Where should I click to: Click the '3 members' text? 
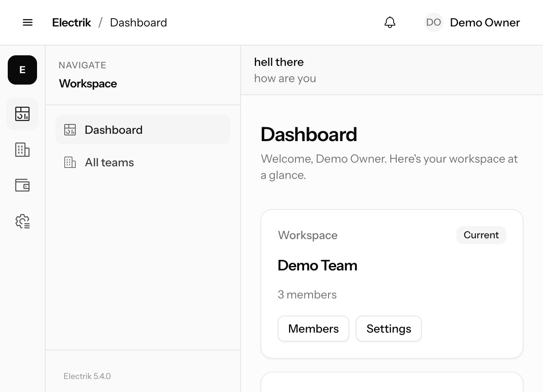coord(307,294)
